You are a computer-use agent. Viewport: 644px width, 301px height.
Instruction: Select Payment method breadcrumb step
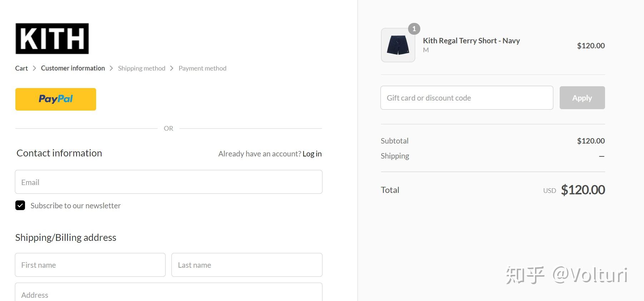[202, 68]
